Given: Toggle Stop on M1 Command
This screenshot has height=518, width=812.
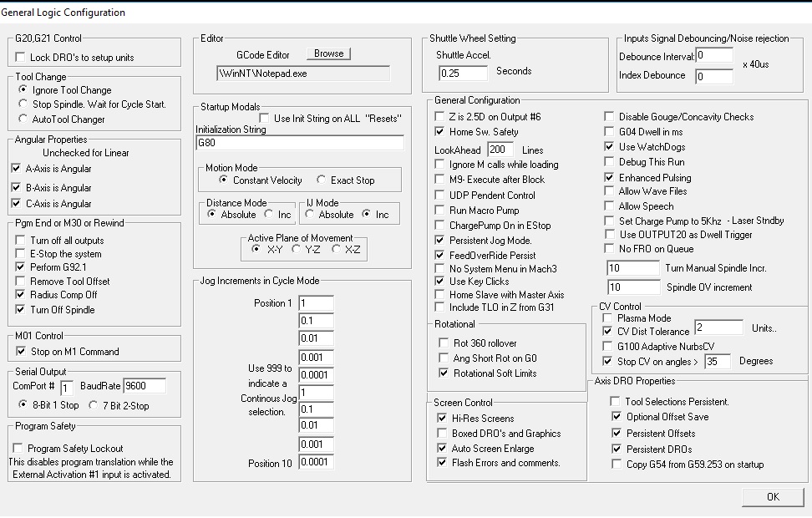Looking at the screenshot, I should (x=21, y=351).
